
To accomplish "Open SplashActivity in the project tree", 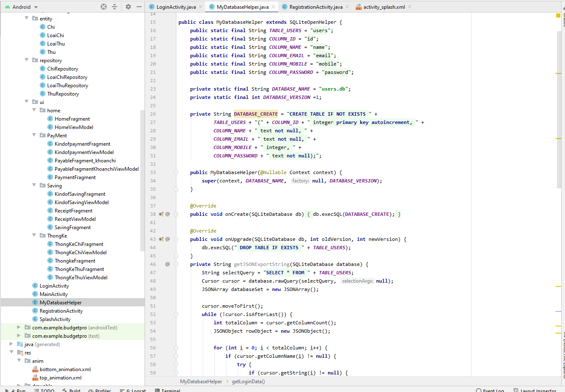I will click(x=55, y=319).
